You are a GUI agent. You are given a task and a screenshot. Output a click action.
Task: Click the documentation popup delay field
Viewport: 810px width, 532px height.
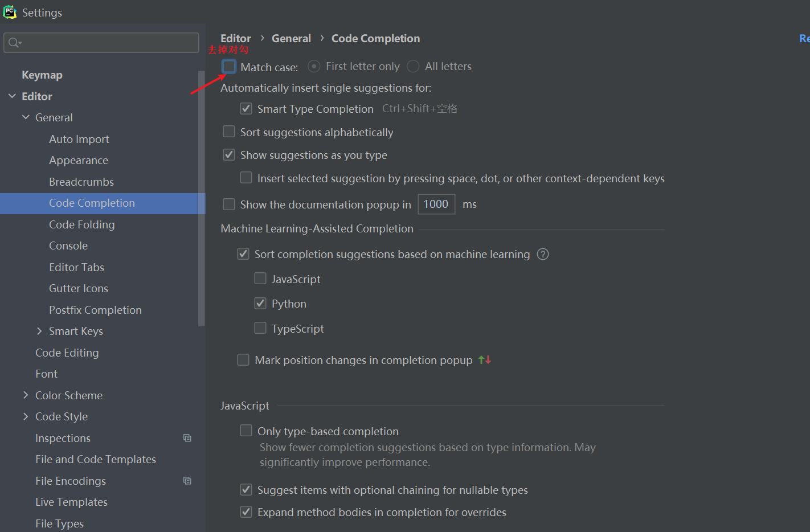point(436,204)
